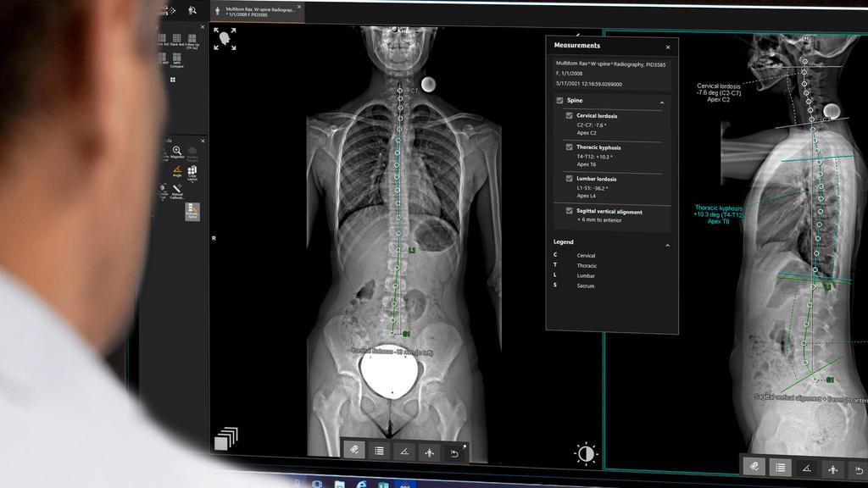868x488 pixels.
Task: Click the small four-square grid icon
Action: 173,80
